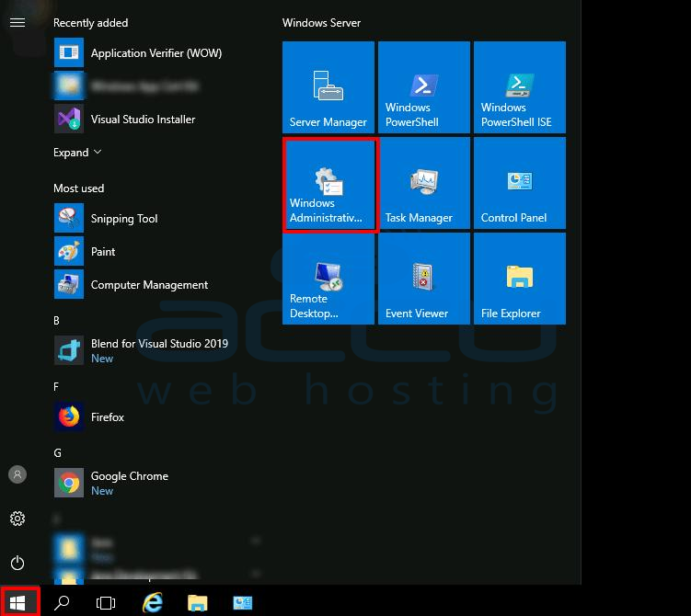The height and width of the screenshot is (616, 691).
Task: Open the Control Panel tile
Action: click(520, 183)
